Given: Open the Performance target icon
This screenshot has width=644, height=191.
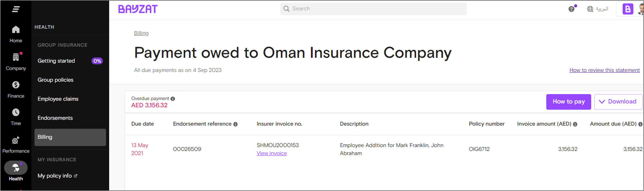Looking at the screenshot, I should (x=16, y=140).
